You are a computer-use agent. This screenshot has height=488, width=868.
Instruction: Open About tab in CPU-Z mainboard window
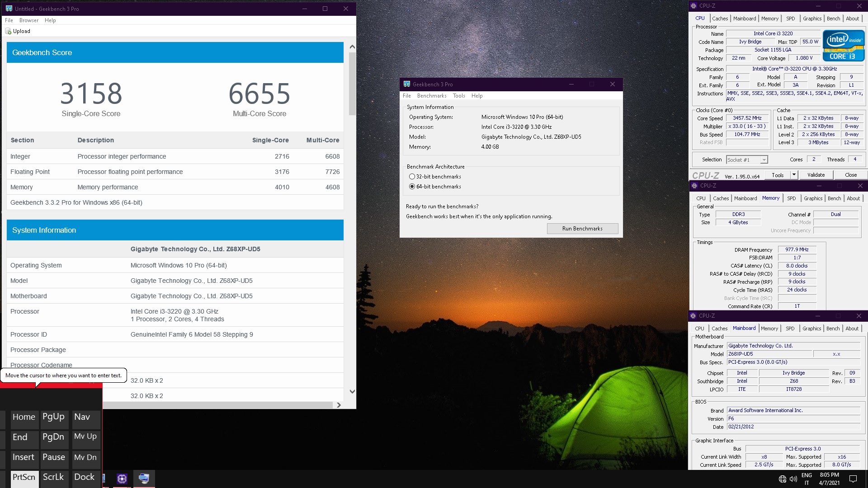pos(852,328)
